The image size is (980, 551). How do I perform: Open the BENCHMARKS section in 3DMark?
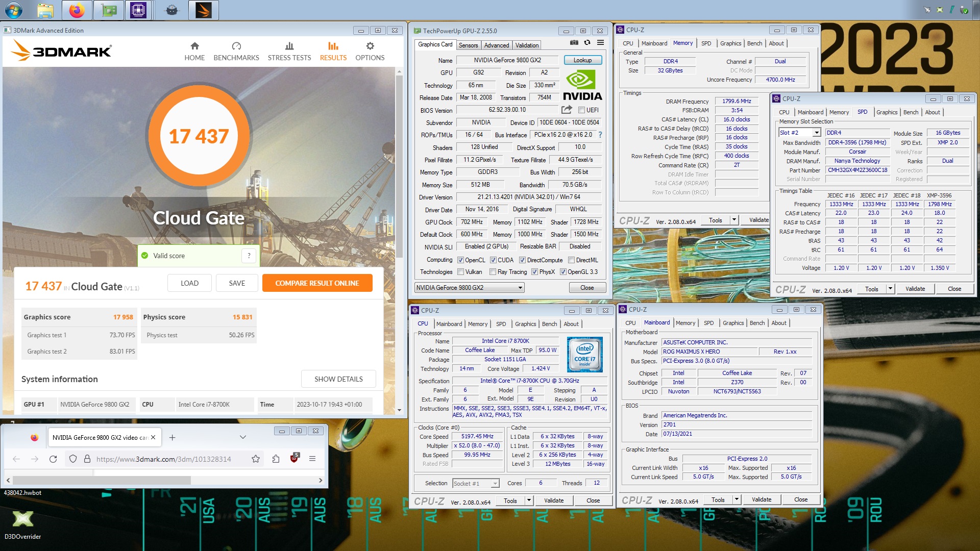(x=236, y=52)
